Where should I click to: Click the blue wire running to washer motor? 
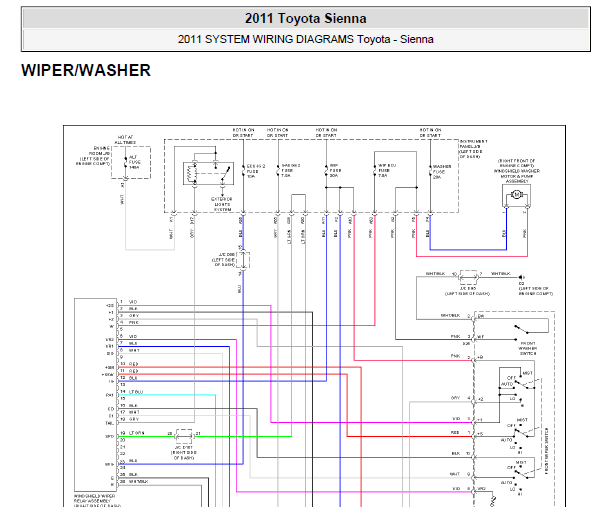point(468,250)
